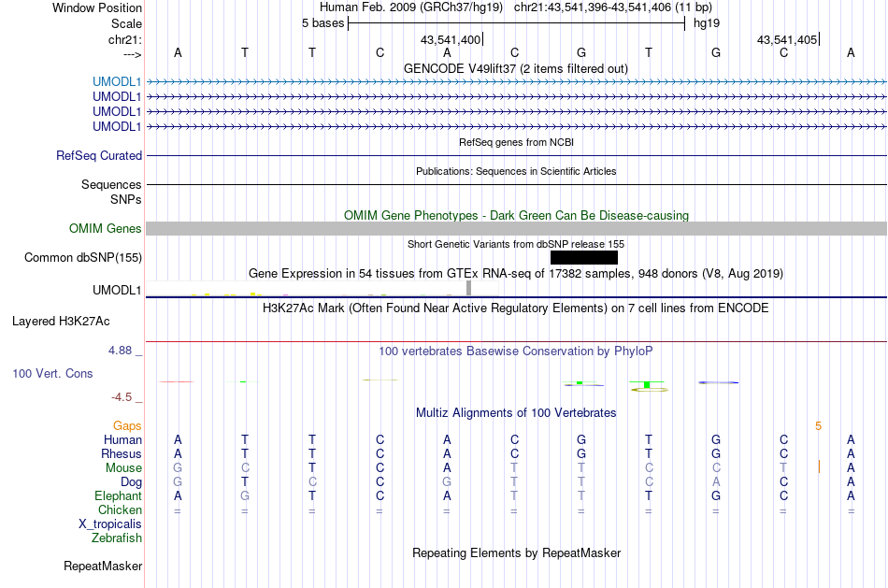The width and height of the screenshot is (888, 588).
Task: Open Multiz Alignments of 100 Vertebrates title
Action: pos(516,413)
